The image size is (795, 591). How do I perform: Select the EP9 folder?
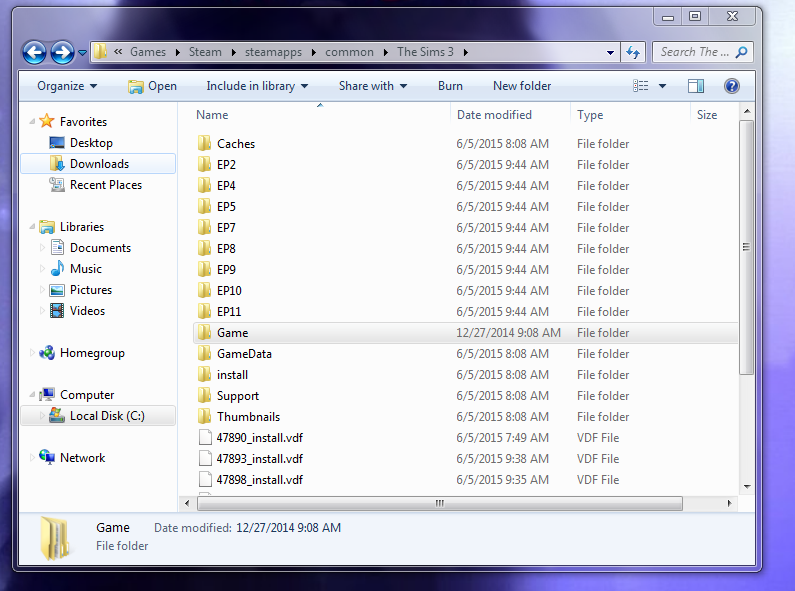(465, 270)
